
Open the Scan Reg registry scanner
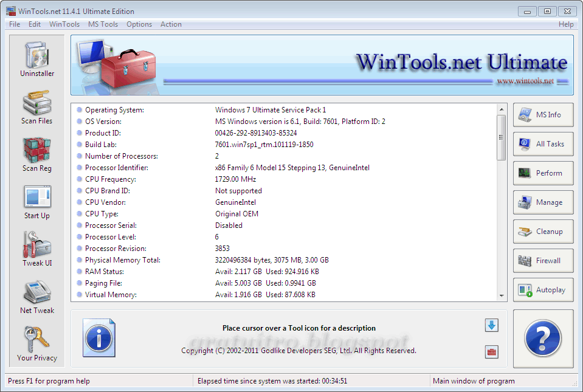point(37,154)
